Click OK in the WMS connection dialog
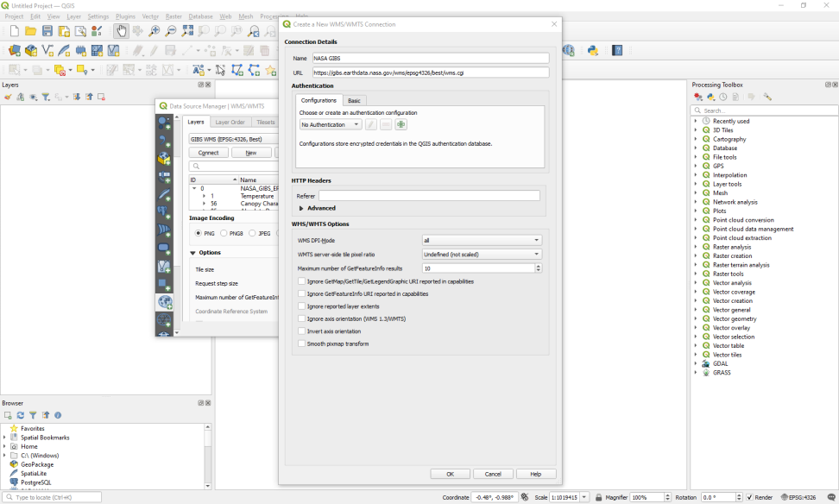This screenshot has width=839, height=504. point(450,474)
